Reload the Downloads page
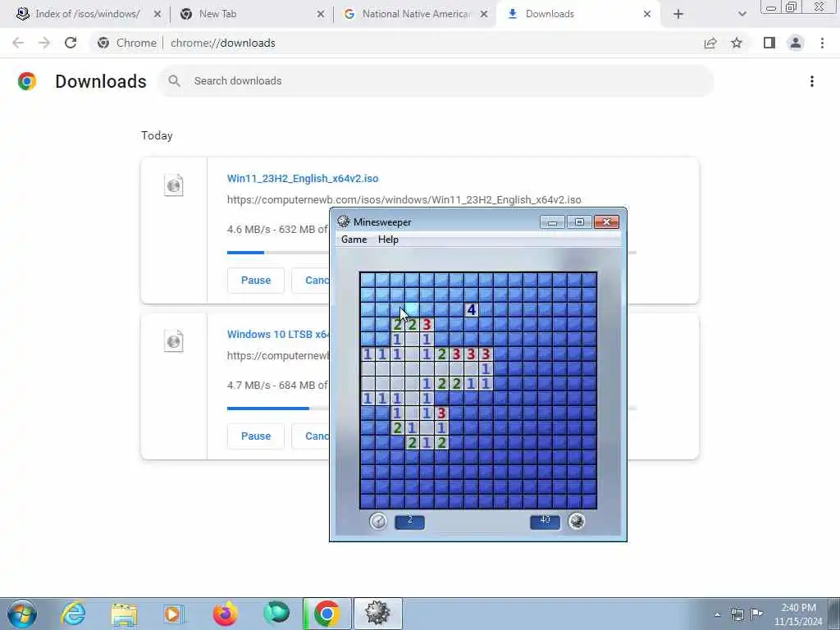 click(71, 43)
